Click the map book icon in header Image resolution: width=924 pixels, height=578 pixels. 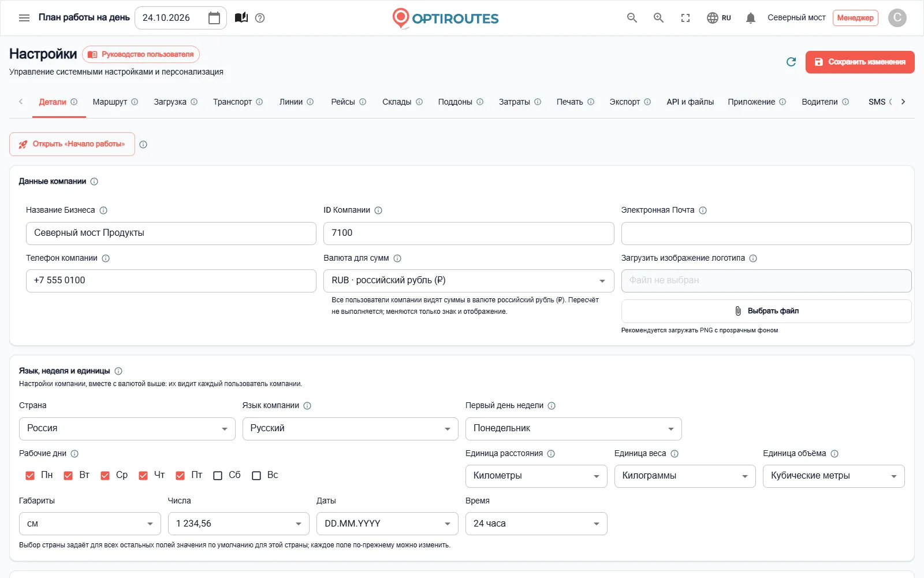(241, 18)
